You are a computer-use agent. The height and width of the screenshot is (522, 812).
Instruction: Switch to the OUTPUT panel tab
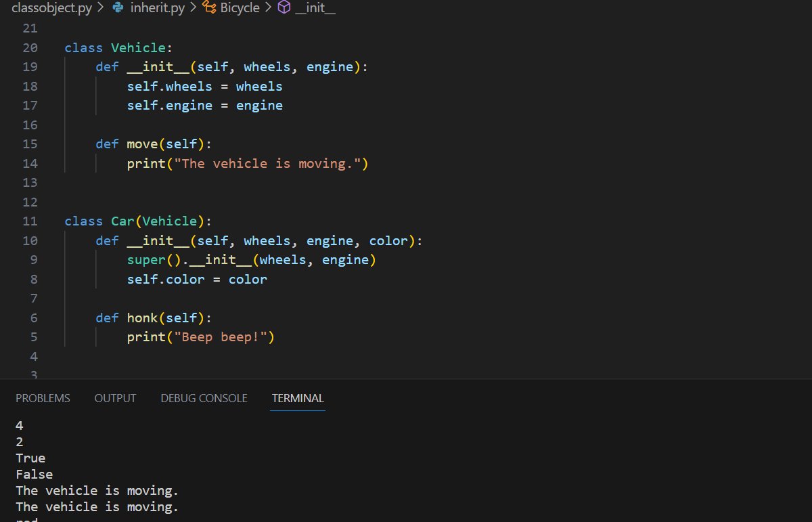pyautogui.click(x=115, y=398)
